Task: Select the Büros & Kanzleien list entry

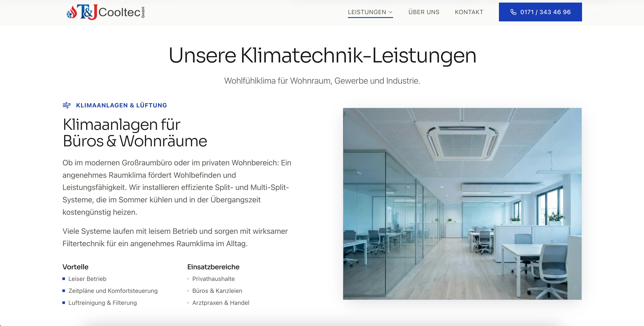Action: pos(217,291)
